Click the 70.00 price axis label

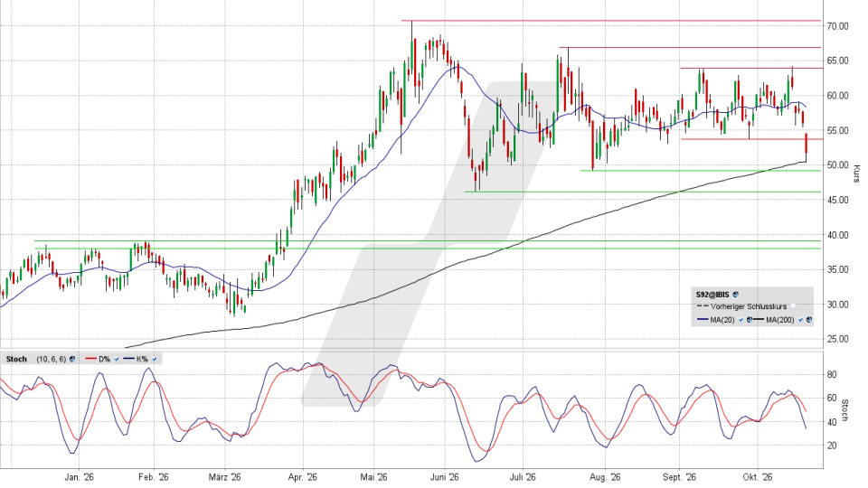pos(838,26)
